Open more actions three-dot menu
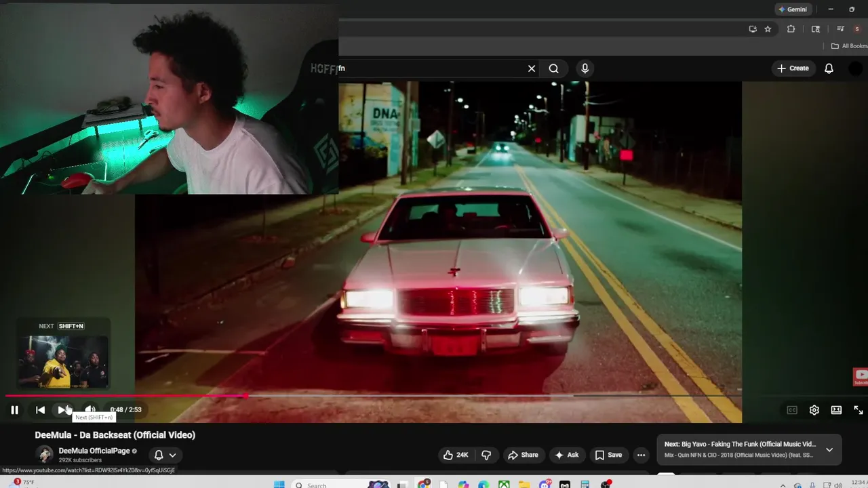Viewport: 868px width, 488px height. point(641,455)
